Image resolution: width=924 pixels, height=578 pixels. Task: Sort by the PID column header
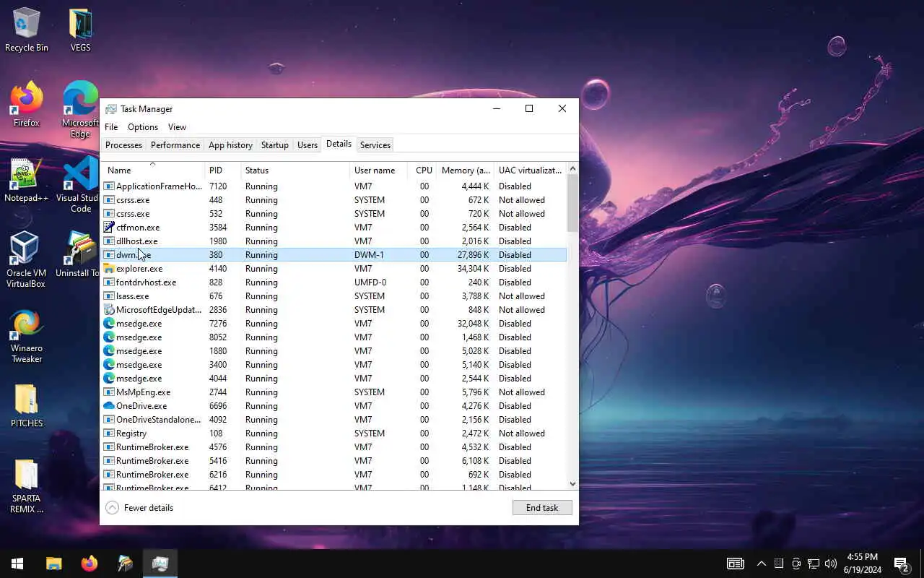[x=223, y=171]
